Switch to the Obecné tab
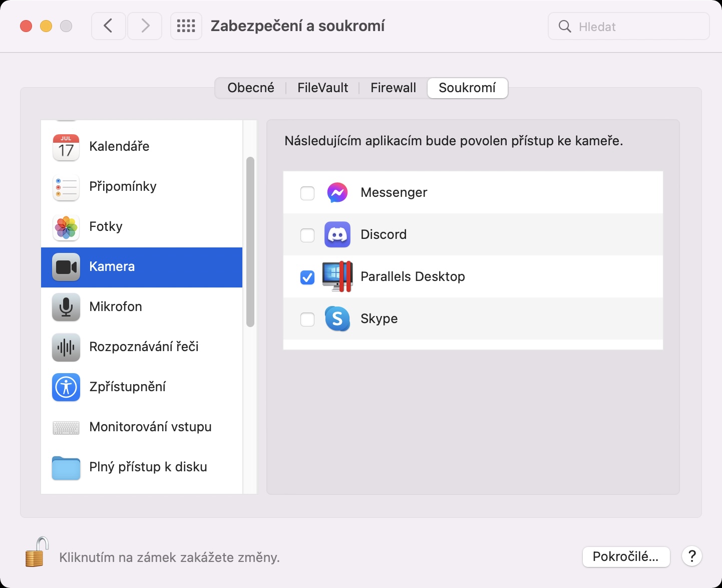The height and width of the screenshot is (588, 722). tap(251, 88)
